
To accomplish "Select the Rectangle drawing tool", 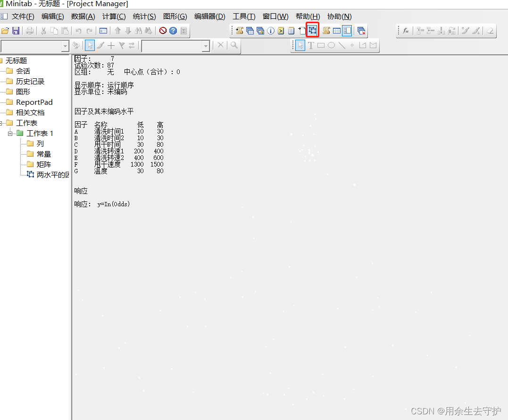I will pyautogui.click(x=321, y=45).
